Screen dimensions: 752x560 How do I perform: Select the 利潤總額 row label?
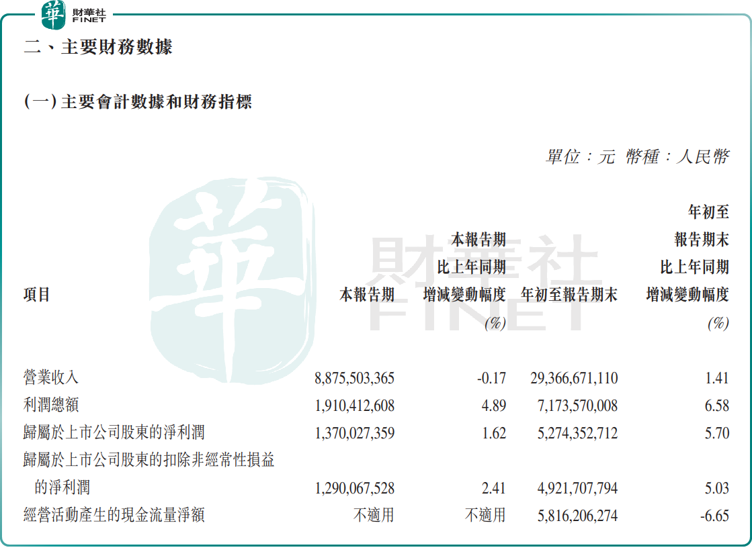(x=51, y=406)
